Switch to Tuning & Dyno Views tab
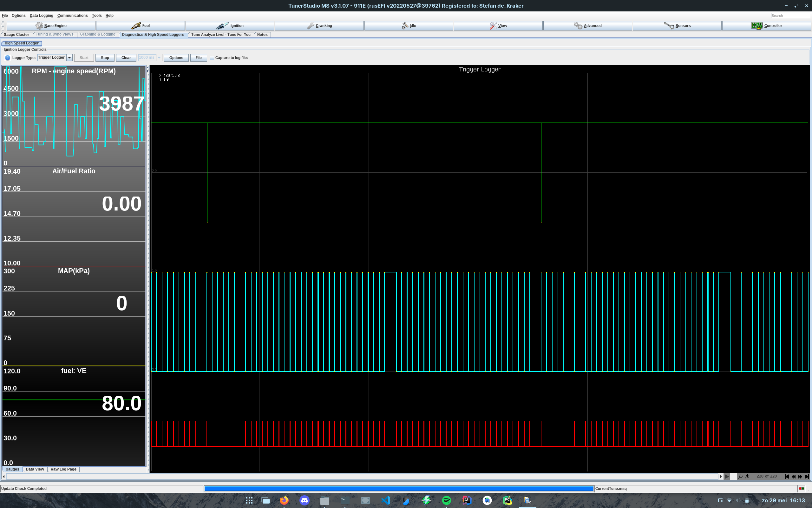This screenshot has height=508, width=812. (x=54, y=35)
